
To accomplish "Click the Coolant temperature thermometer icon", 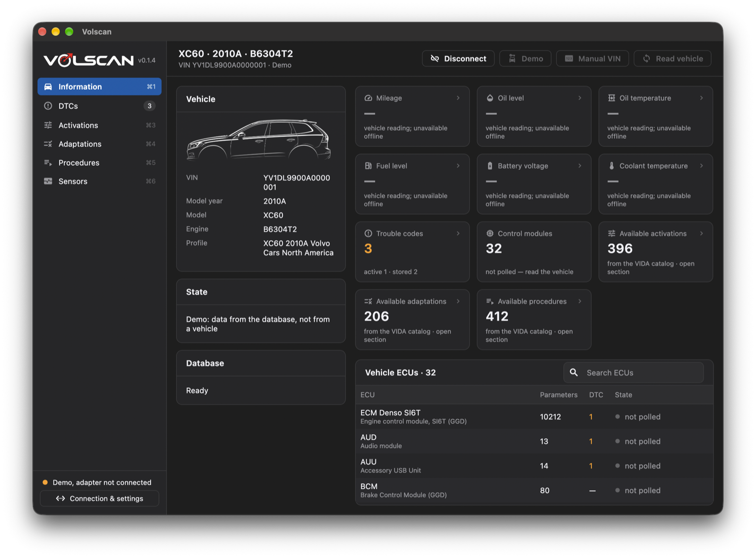I will click(611, 166).
